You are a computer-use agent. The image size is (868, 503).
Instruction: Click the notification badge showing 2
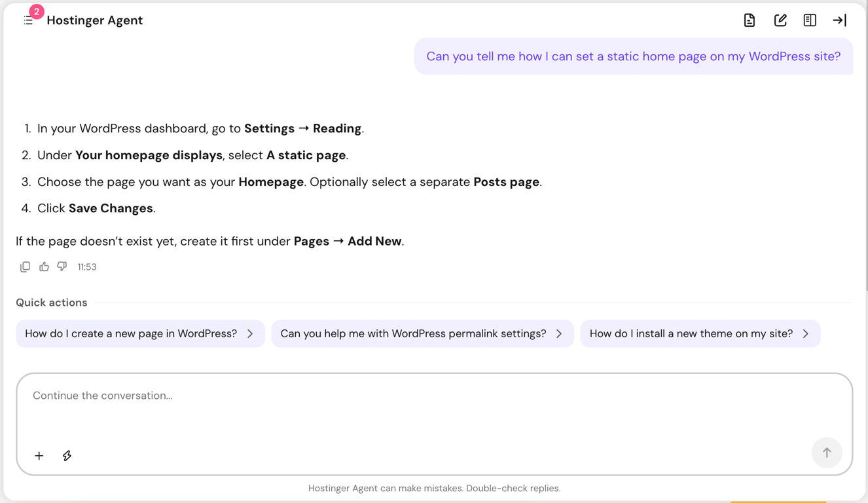37,11
